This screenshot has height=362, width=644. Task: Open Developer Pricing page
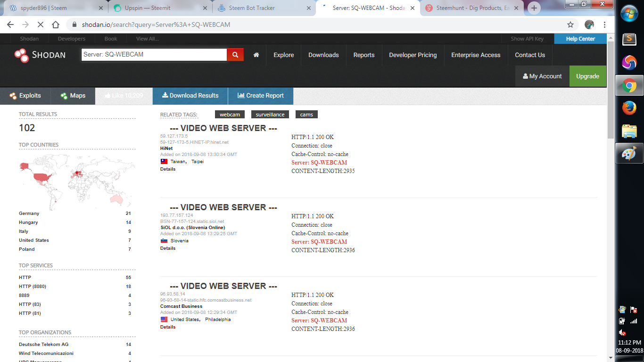tap(413, 55)
